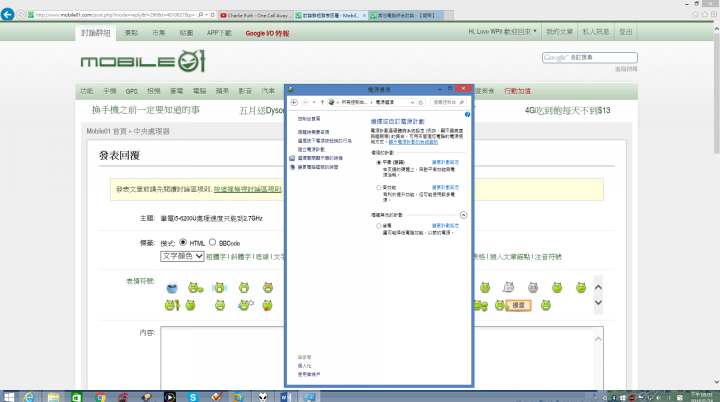Go back in the Power Options window

tap(294, 102)
